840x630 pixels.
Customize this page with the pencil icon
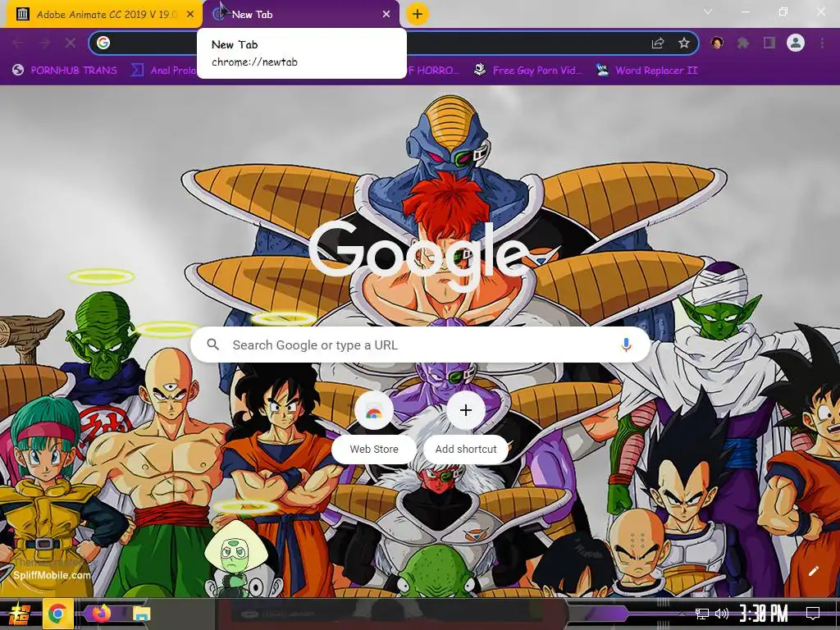(813, 571)
